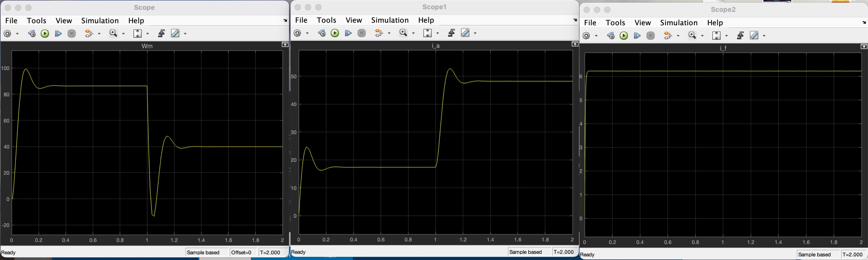Image resolution: width=868 pixels, height=260 pixels.
Task: Open View menu in Scope1 window
Action: coord(354,20)
